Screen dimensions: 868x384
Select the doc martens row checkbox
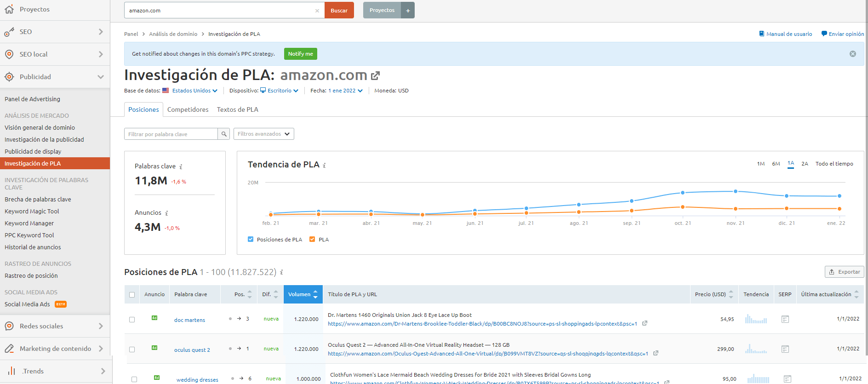[132, 320]
